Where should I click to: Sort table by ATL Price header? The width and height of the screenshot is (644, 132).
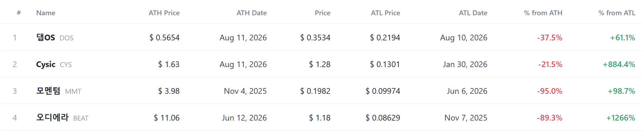pos(385,13)
